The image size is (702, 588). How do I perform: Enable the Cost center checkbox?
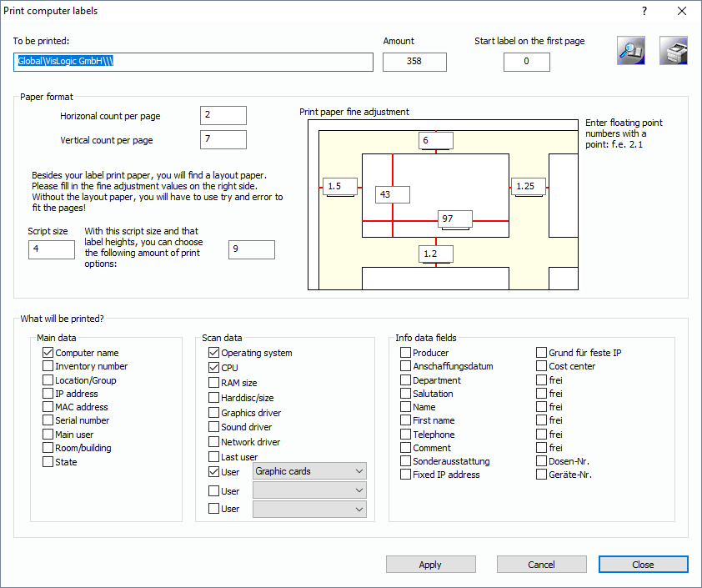pyautogui.click(x=542, y=366)
